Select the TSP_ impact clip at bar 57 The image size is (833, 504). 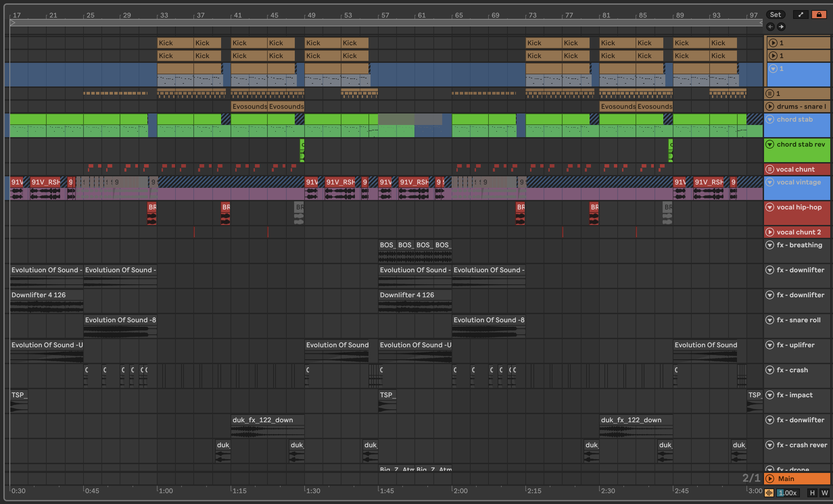tap(387, 401)
